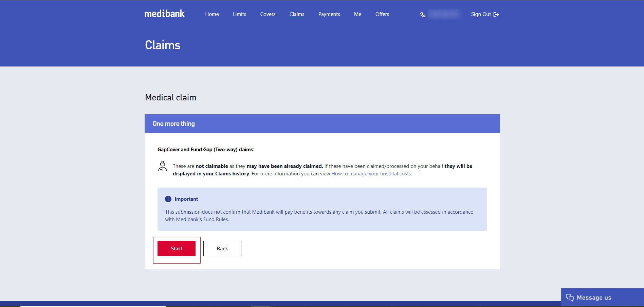This screenshot has width=644, height=307.
Task: Click the sign out arrow icon
Action: click(x=496, y=15)
